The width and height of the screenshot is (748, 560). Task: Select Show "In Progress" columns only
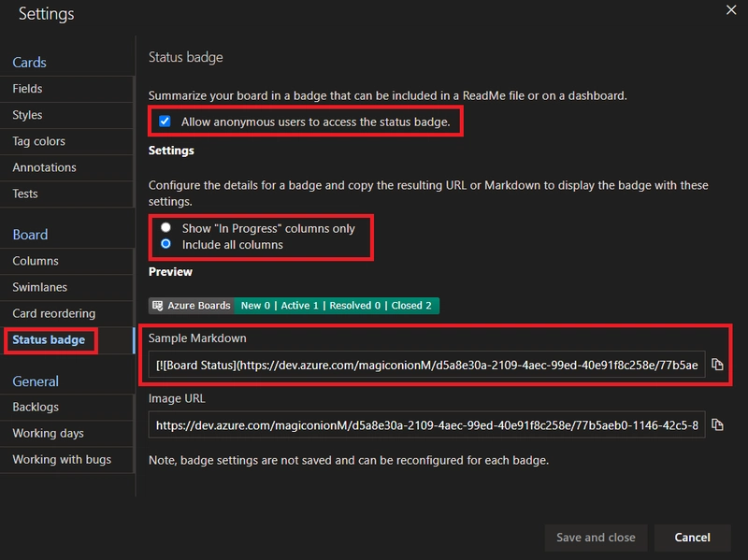point(165,227)
